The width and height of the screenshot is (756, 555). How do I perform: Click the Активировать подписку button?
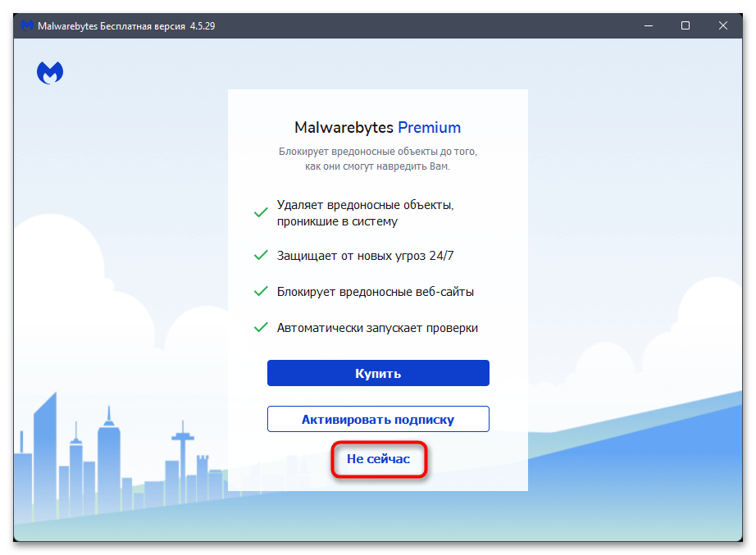(x=378, y=419)
